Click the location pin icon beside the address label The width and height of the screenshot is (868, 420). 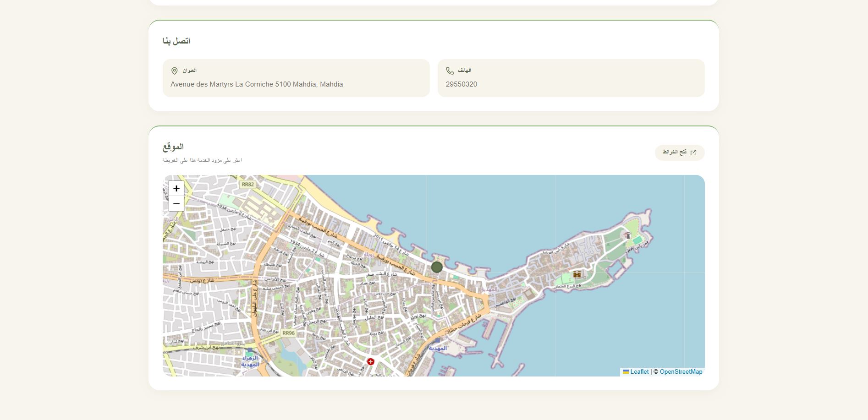tap(174, 71)
